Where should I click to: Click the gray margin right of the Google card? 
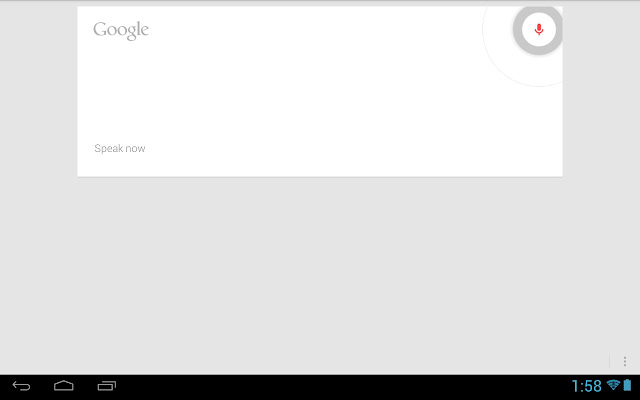(601, 91)
